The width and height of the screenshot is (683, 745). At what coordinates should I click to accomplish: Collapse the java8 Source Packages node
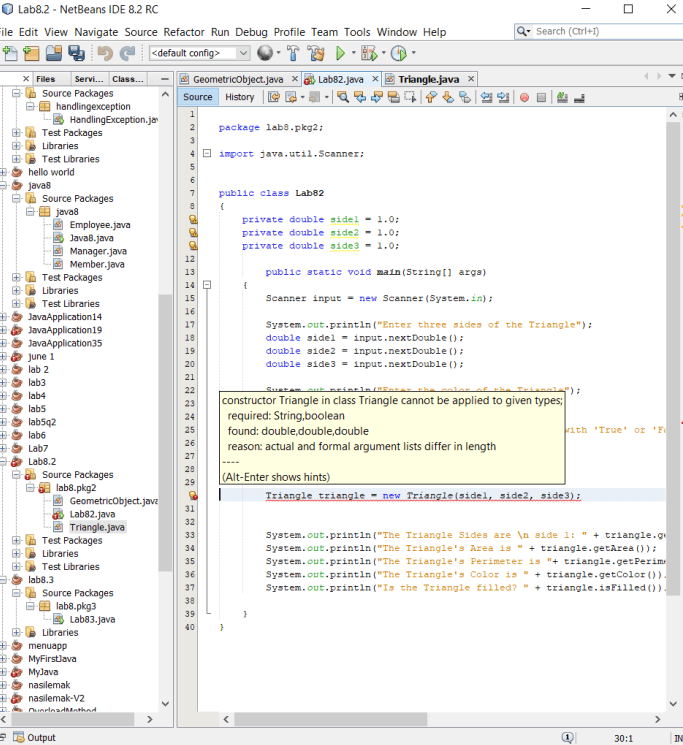pos(18,199)
